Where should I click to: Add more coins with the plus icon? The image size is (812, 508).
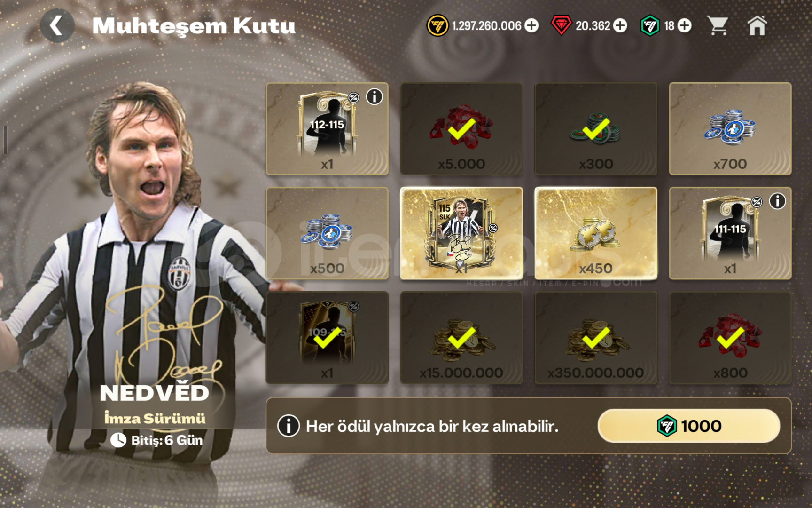[x=531, y=25]
